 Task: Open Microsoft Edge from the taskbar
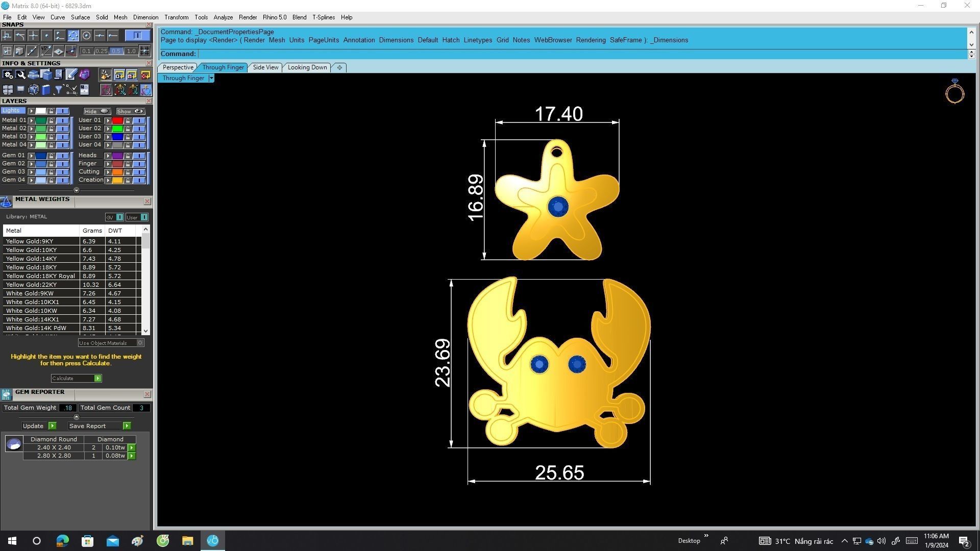click(x=62, y=541)
